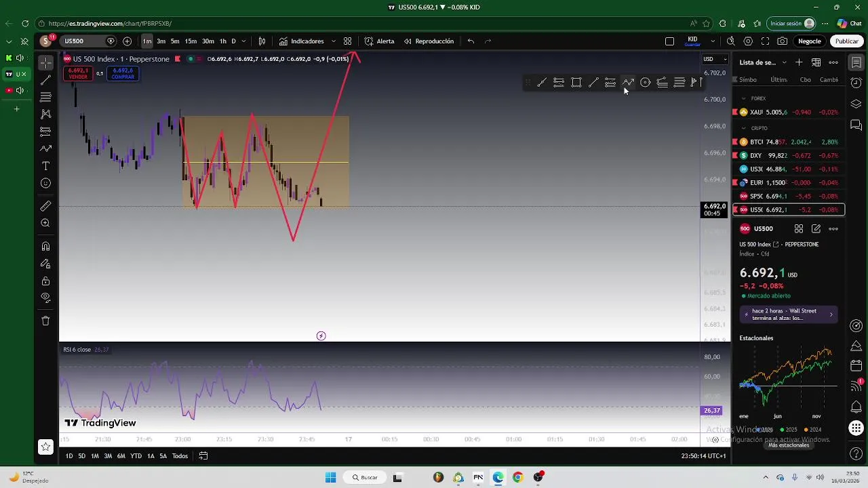868x488 pixels.
Task: Open the layout setup square icon
Action: point(669,41)
